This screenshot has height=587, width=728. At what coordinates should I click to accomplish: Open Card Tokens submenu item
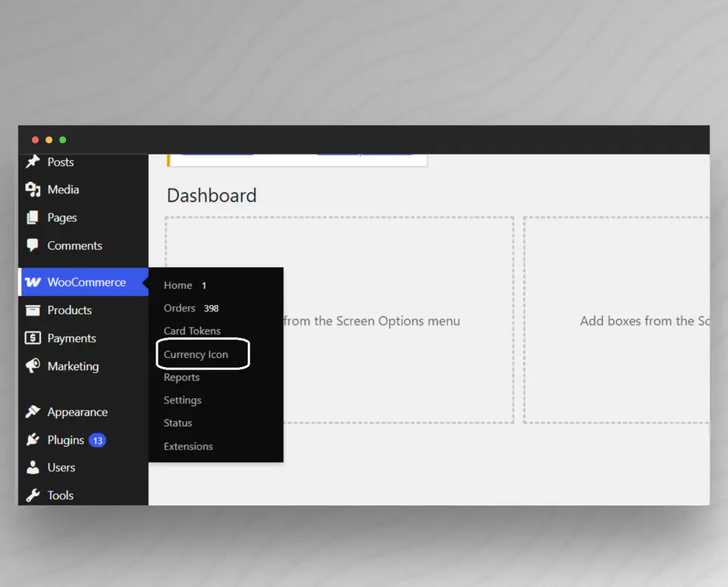pos(192,331)
